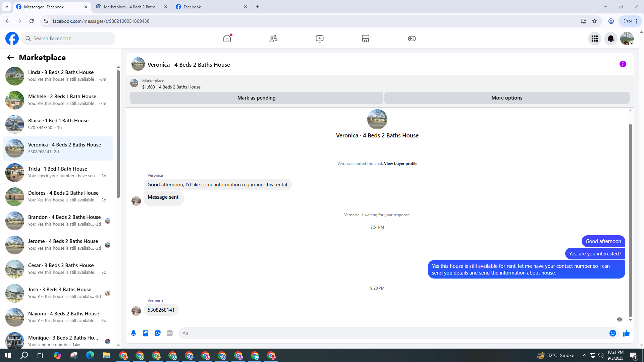Close the Marketplace - 4 Beds 2 Baths tab
Screen dimensions: 644x362
[x=166, y=7]
